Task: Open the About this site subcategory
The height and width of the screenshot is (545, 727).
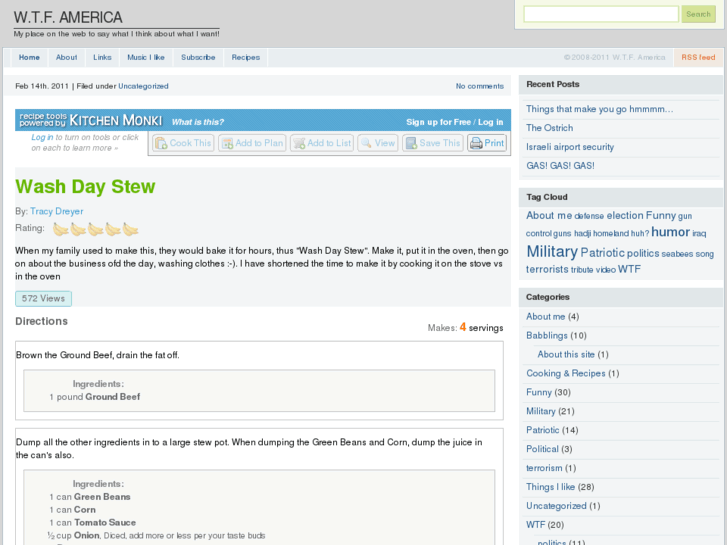Action: coord(566,355)
